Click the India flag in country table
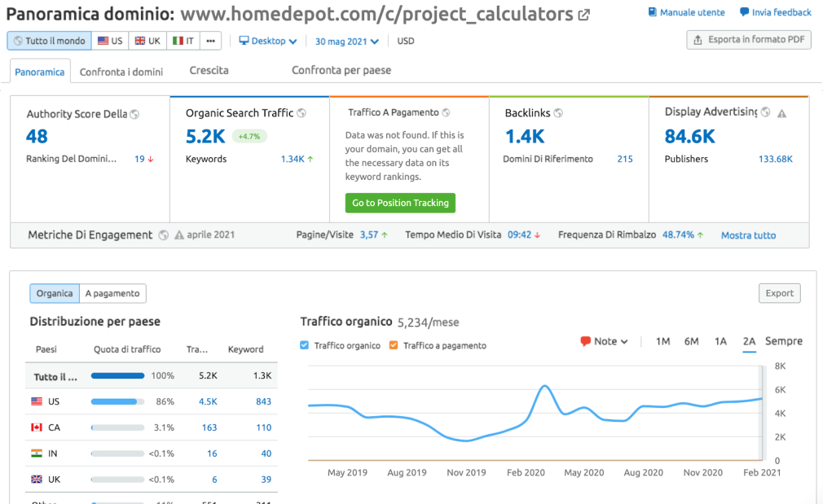The width and height of the screenshot is (823, 504). click(37, 454)
